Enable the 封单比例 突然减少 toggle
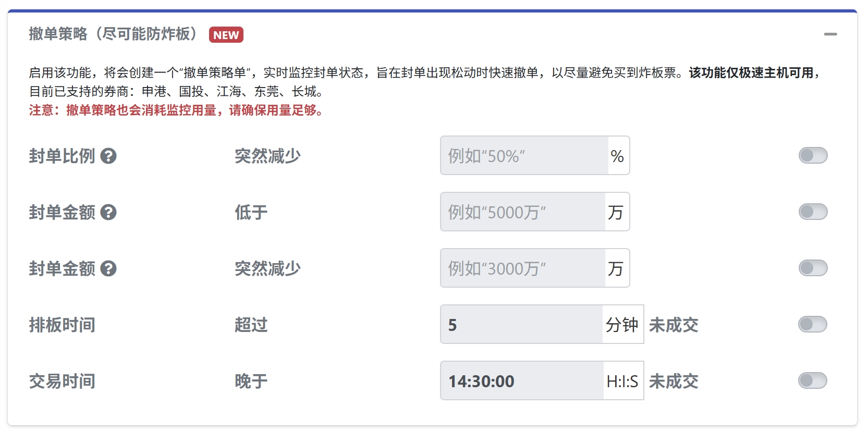 pos(813,155)
